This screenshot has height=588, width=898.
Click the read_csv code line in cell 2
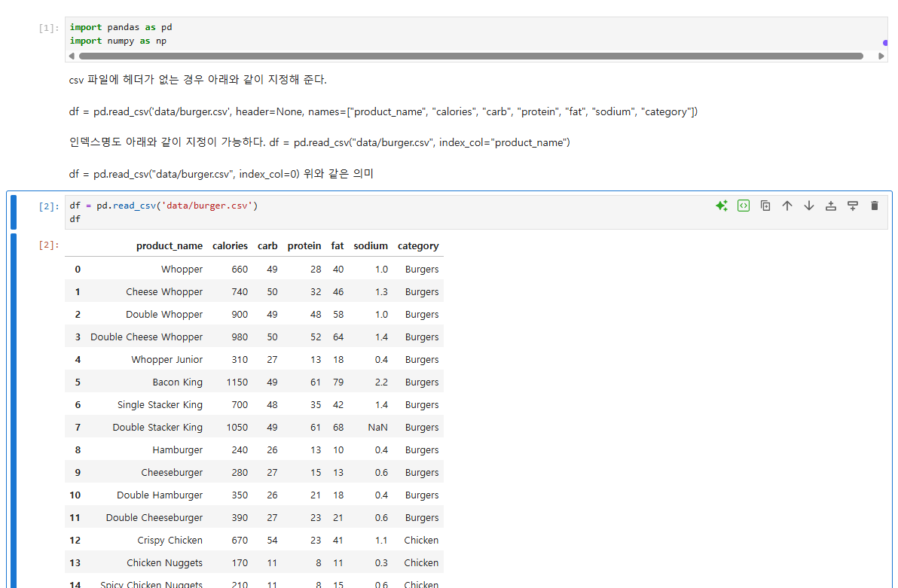163,206
